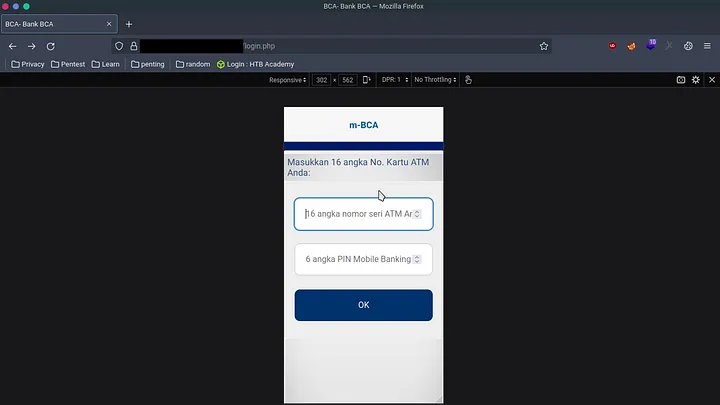720x405 pixels.
Task: Click the site padlock security icon
Action: (134, 46)
